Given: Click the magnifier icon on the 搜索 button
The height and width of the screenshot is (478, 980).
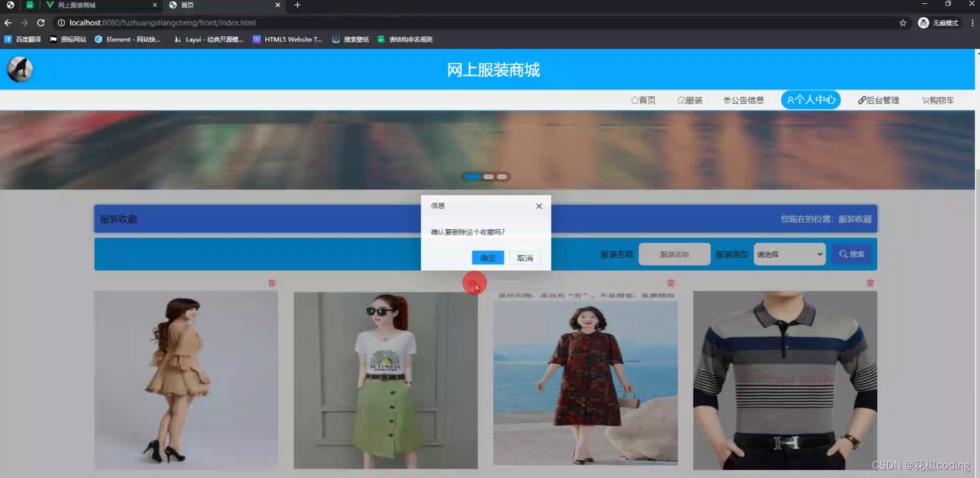Looking at the screenshot, I should (844, 253).
